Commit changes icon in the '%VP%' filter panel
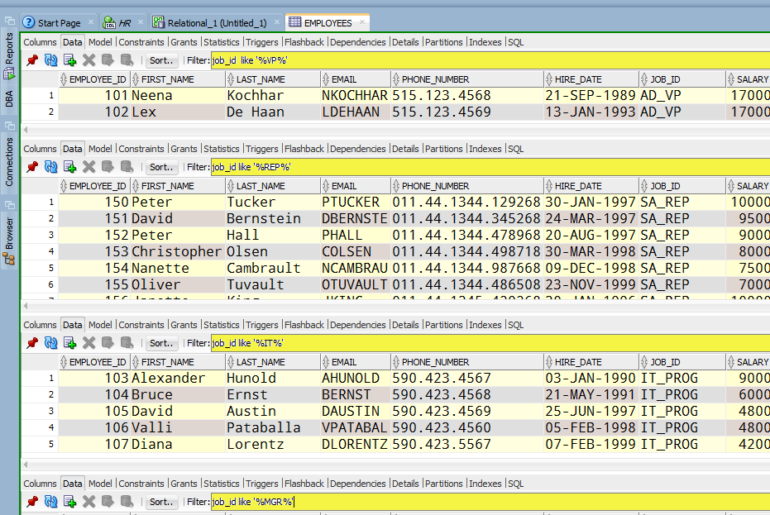Image resolution: width=770 pixels, height=515 pixels. 108,60
